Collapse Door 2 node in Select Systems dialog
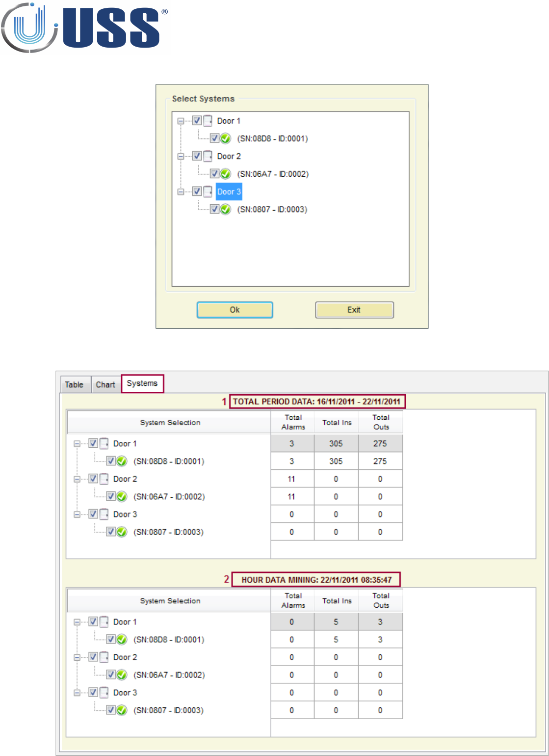 click(181, 156)
